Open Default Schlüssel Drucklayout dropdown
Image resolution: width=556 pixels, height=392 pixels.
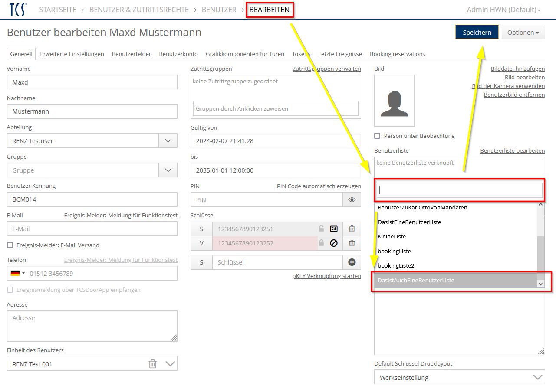537,377
